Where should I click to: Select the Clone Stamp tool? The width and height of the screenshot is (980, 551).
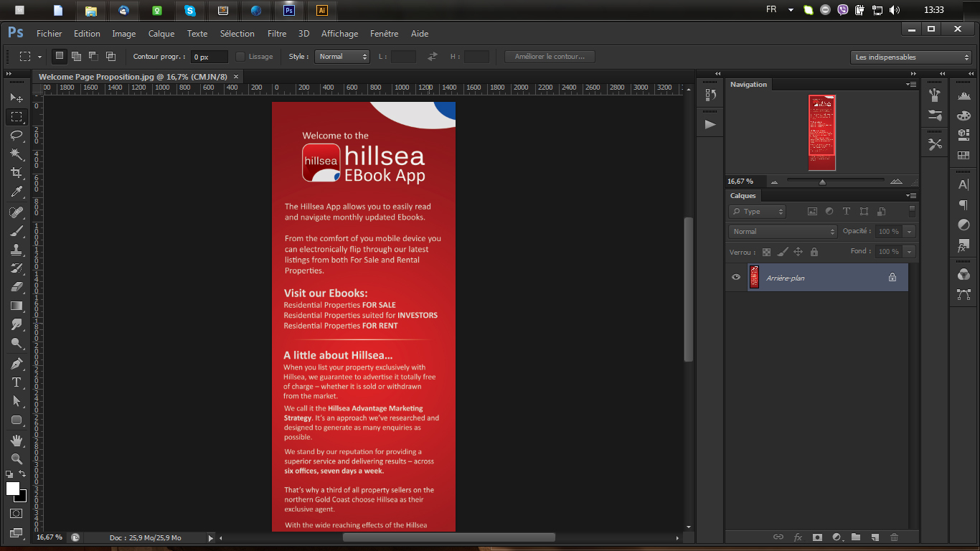click(17, 250)
